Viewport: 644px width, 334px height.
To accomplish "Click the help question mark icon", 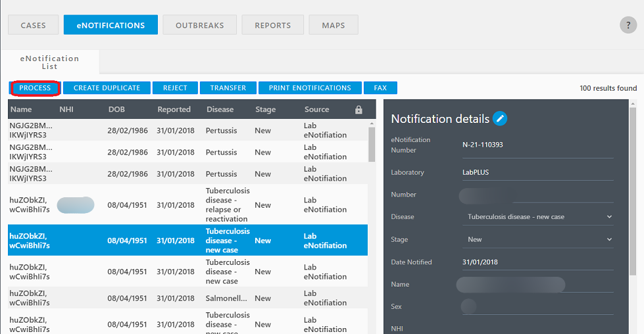I will [x=628, y=25].
